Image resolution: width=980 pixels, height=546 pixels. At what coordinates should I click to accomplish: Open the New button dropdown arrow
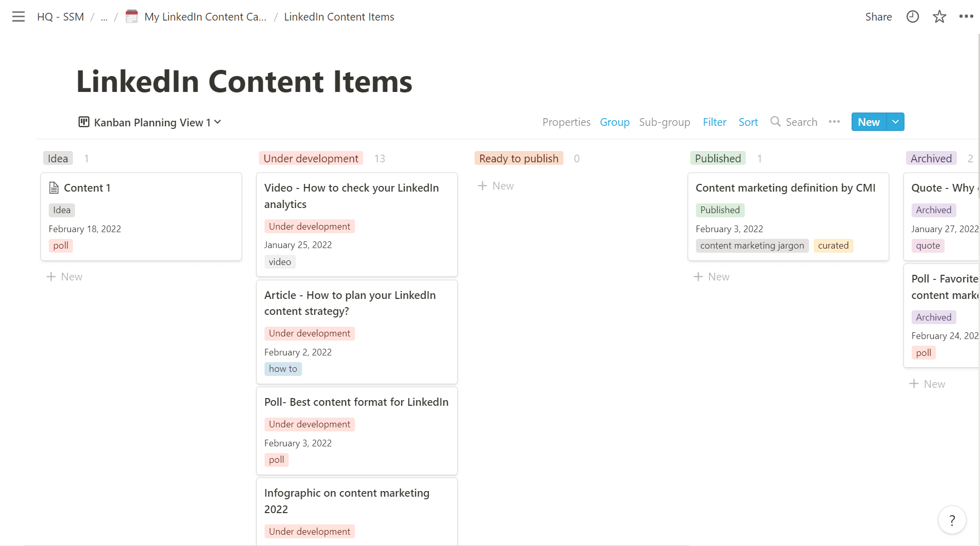click(896, 122)
